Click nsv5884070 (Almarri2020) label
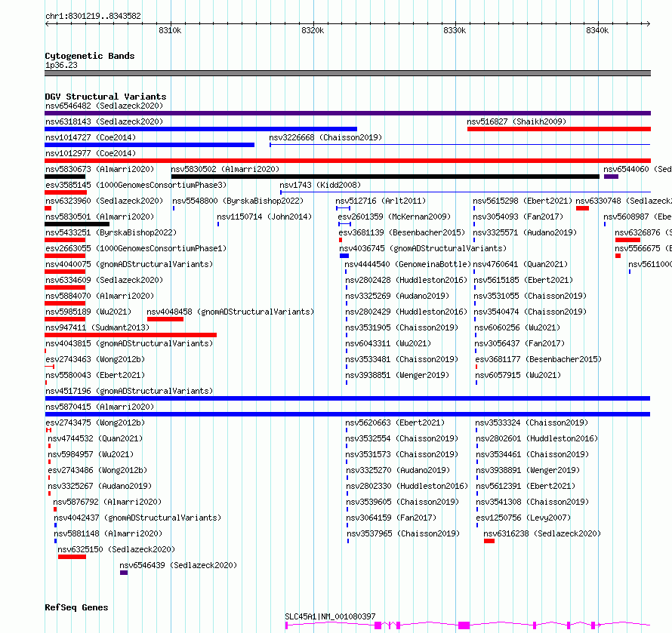The height and width of the screenshot is (633, 672). click(x=100, y=296)
